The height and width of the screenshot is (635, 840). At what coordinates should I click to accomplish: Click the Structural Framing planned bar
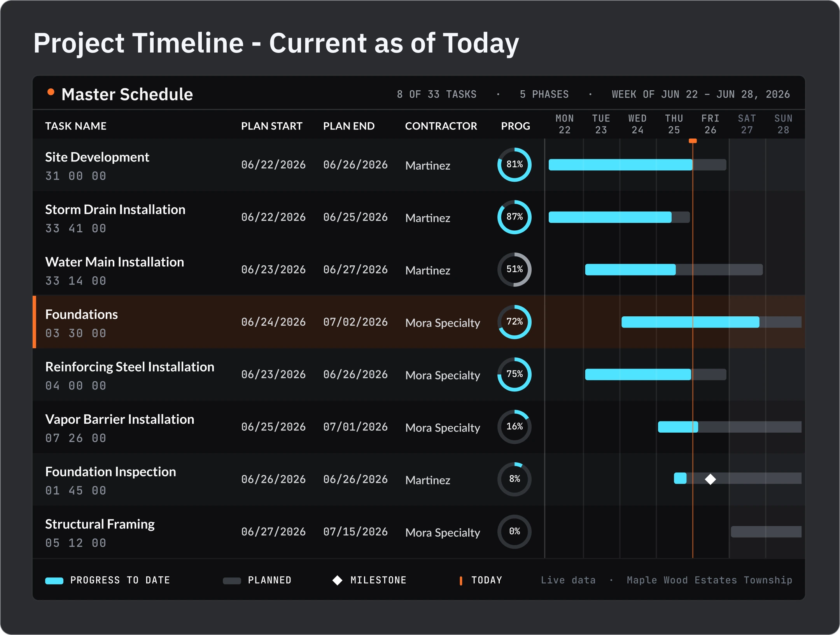(x=766, y=532)
